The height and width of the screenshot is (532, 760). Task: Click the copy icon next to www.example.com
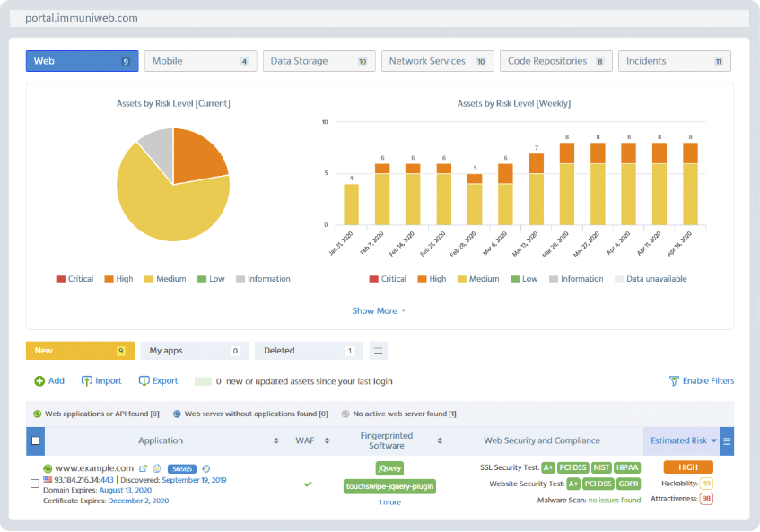pyautogui.click(x=157, y=468)
